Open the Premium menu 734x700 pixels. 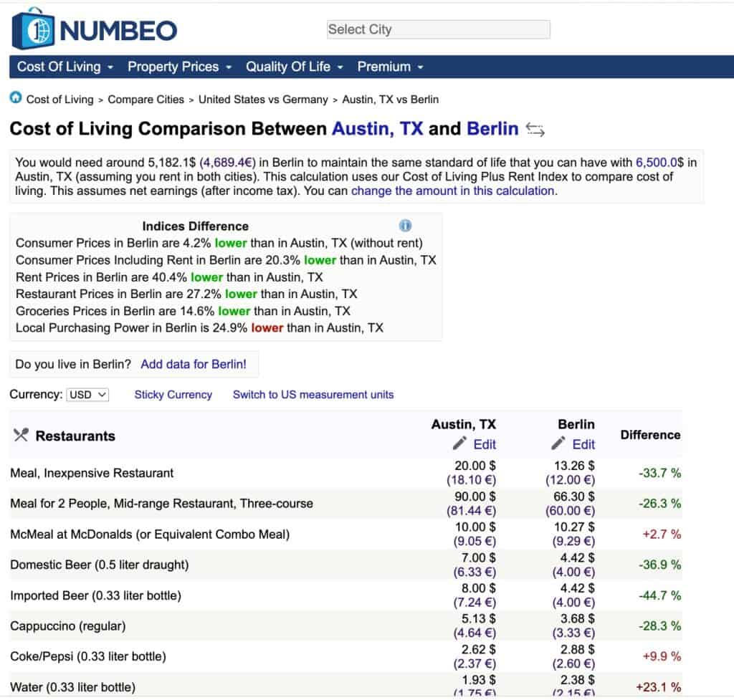[x=390, y=67]
